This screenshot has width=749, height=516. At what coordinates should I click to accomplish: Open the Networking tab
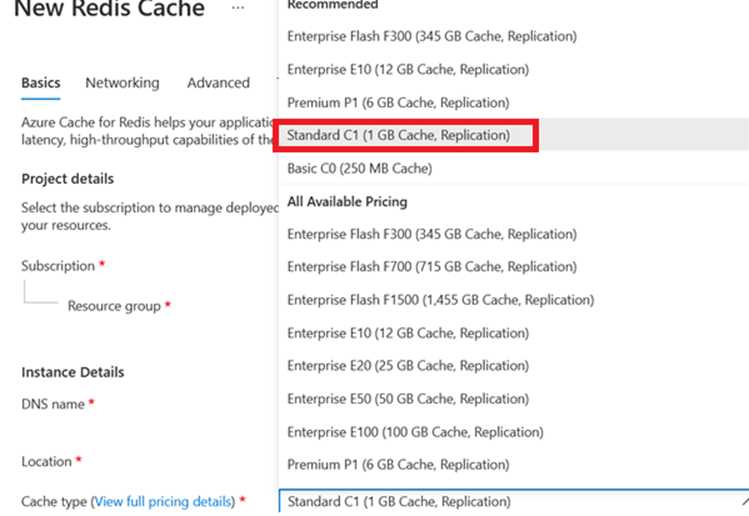[x=122, y=83]
